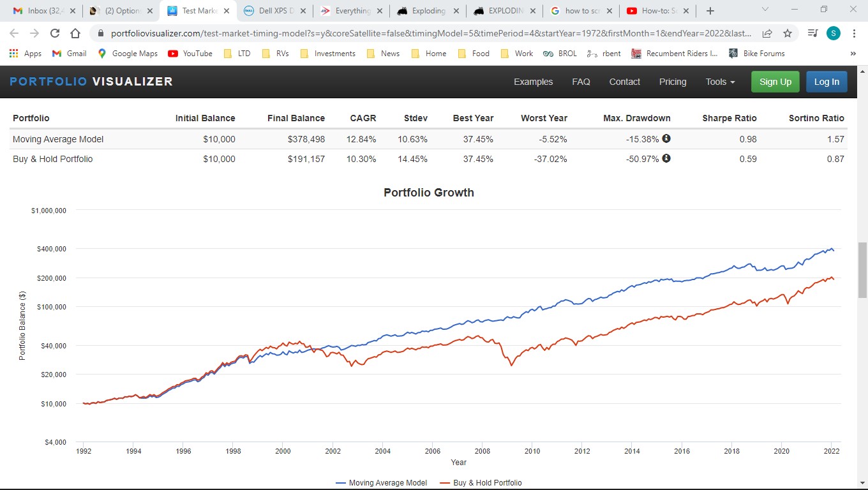Open the YouTube bookmark
The height and width of the screenshot is (490, 868).
click(190, 54)
